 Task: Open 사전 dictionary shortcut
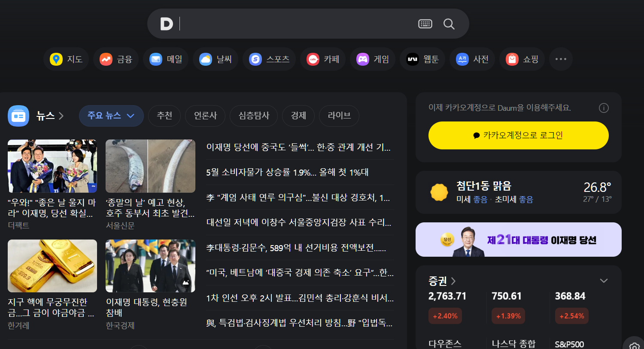tap(472, 59)
